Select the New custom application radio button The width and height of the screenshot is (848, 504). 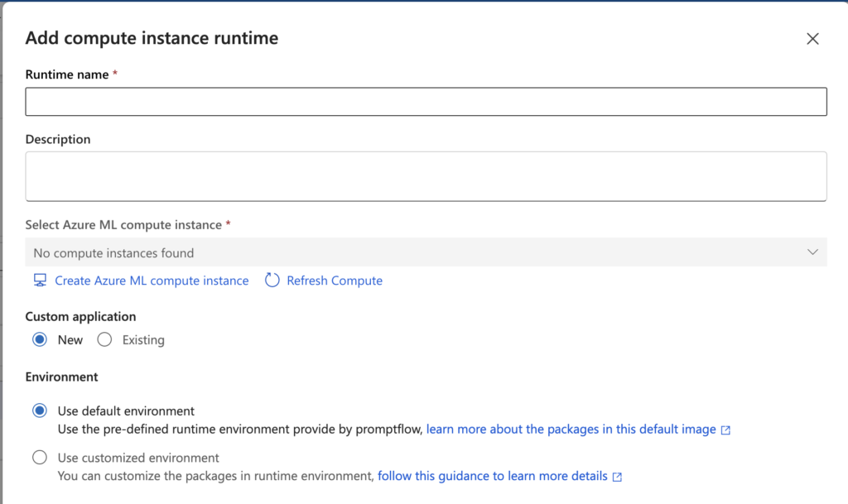click(40, 340)
